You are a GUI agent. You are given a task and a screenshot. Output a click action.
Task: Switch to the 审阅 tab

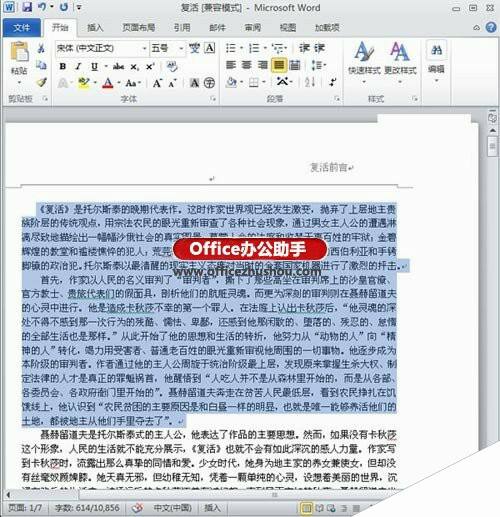[253, 27]
